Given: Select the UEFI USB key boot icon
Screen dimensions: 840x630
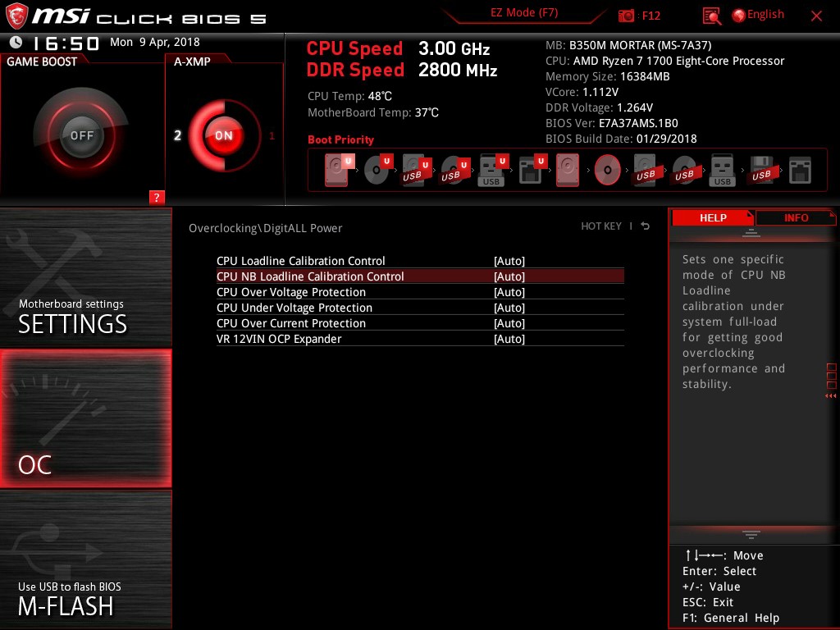Looking at the screenshot, I should click(493, 170).
